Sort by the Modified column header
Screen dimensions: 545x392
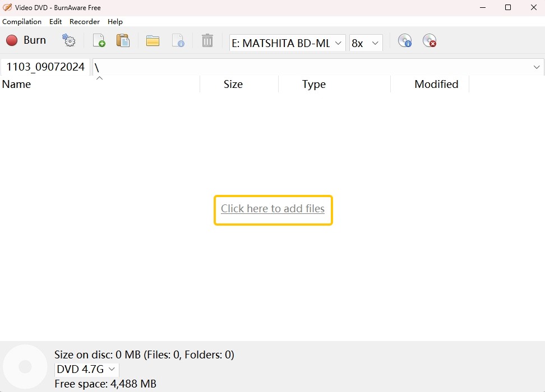point(429,84)
